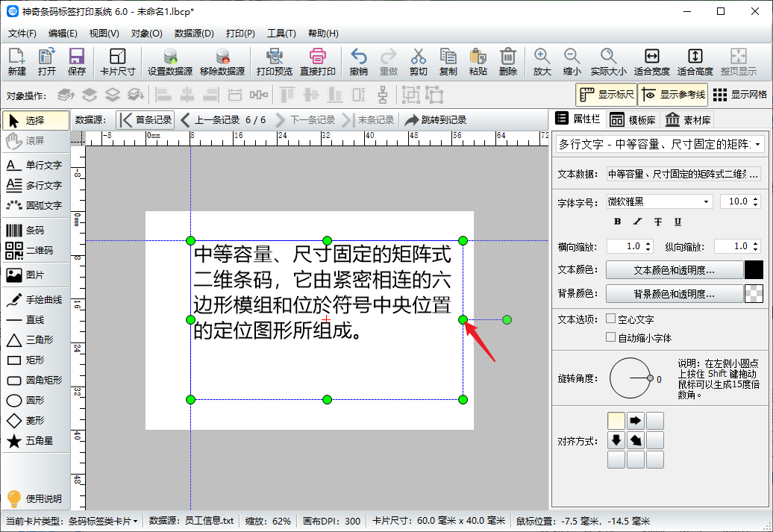This screenshot has width=773, height=532.
Task: Click the black text color swatch
Action: pos(754,270)
